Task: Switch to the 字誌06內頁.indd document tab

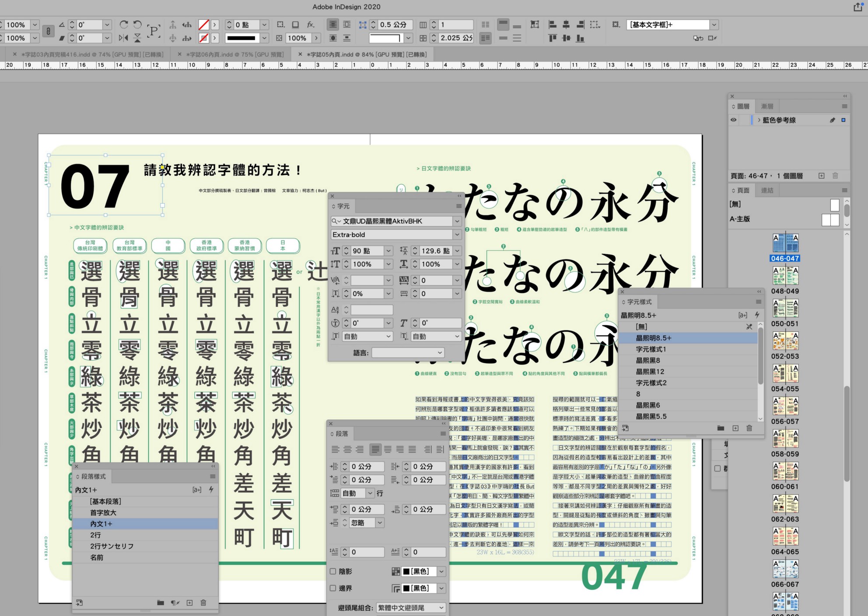Action: pyautogui.click(x=234, y=54)
